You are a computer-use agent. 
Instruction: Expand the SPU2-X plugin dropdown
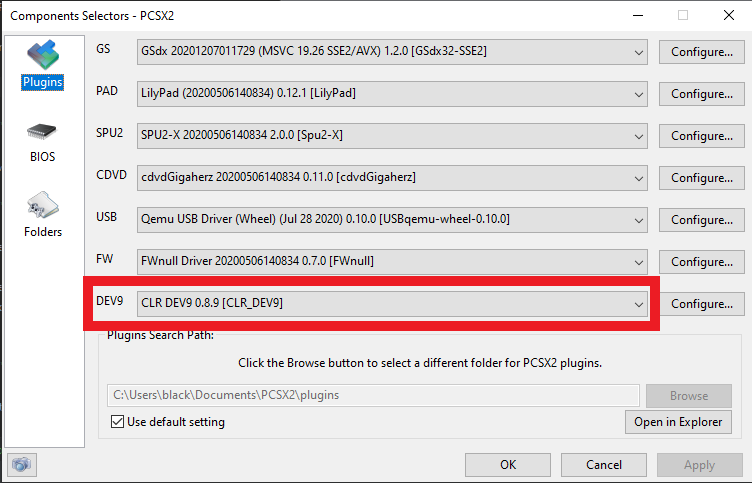[392, 136]
